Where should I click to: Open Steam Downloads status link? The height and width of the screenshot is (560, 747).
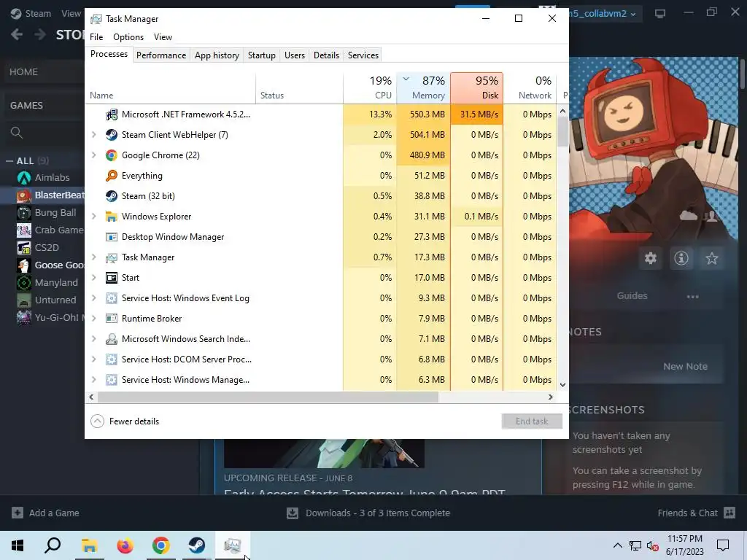[368, 513]
